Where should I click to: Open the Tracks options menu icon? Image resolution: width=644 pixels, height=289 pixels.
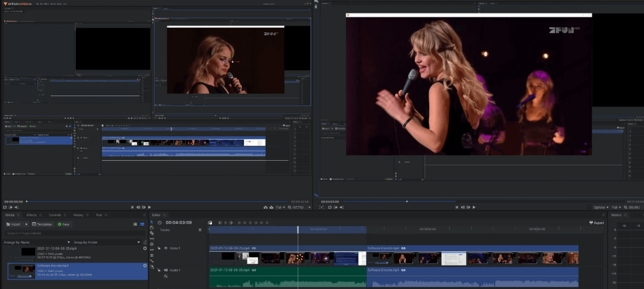200,230
